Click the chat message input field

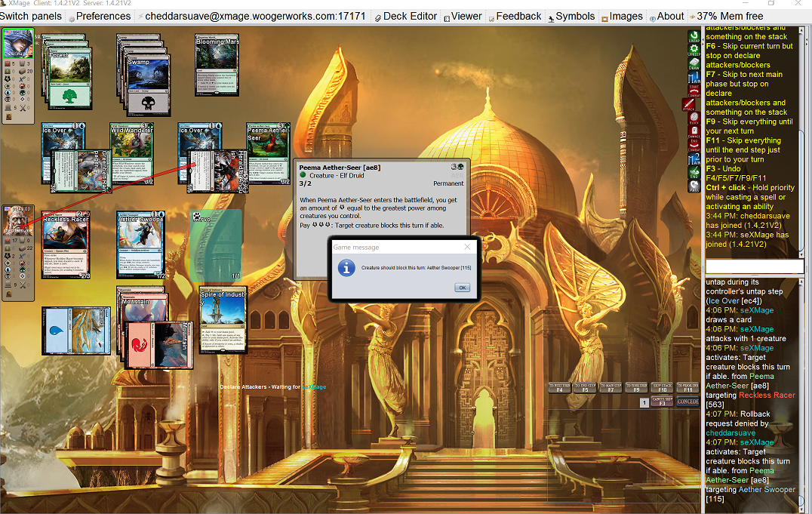[754, 266]
